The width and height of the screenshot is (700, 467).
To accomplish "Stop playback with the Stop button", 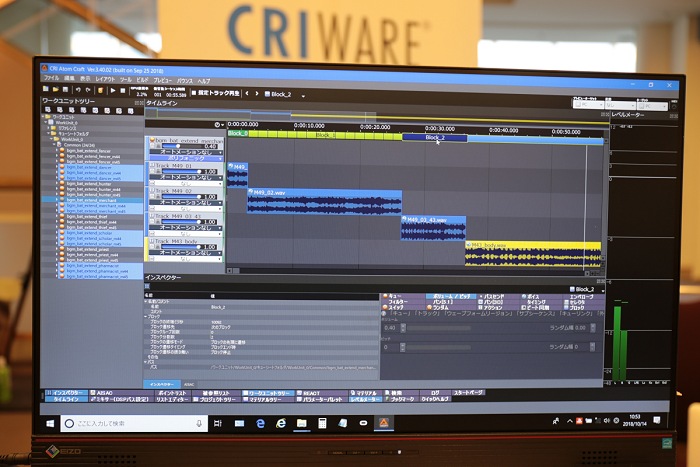I will point(123,91).
